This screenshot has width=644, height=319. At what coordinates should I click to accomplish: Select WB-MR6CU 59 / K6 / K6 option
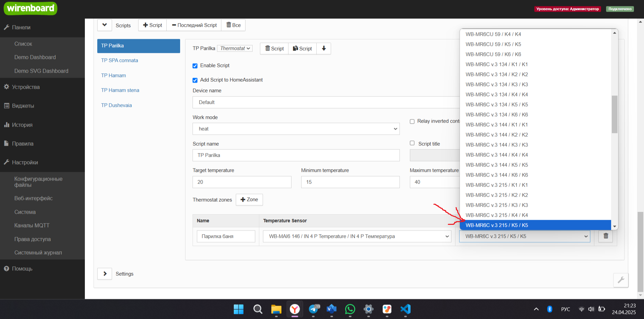coord(535,54)
